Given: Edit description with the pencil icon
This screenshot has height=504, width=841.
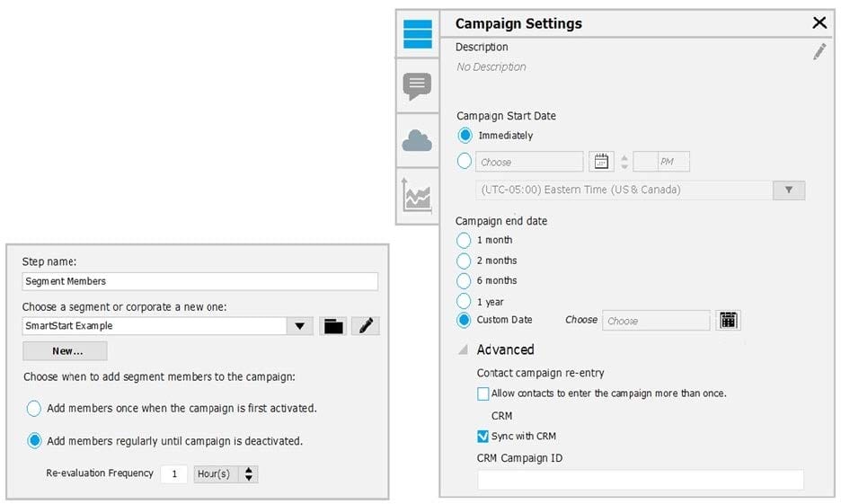Looking at the screenshot, I should click(819, 52).
